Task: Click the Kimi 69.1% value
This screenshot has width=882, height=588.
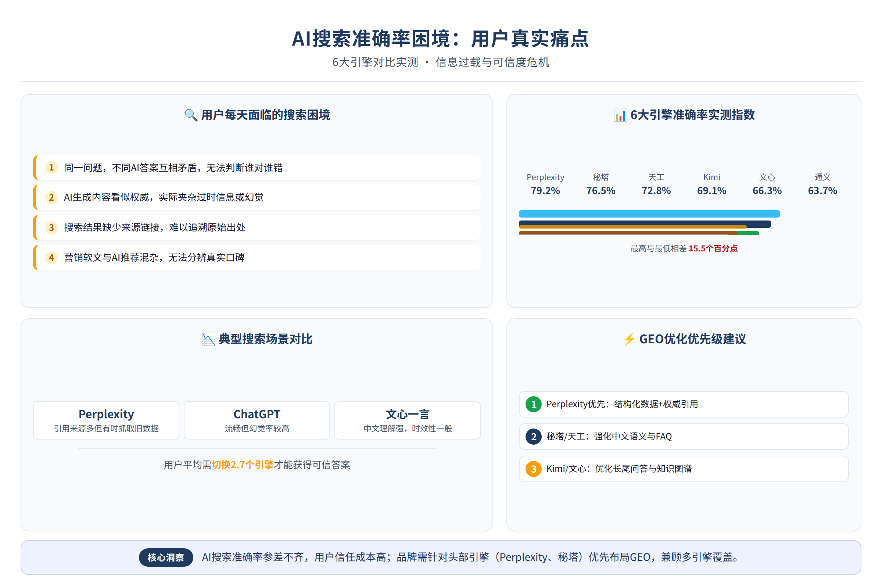Action: click(712, 191)
